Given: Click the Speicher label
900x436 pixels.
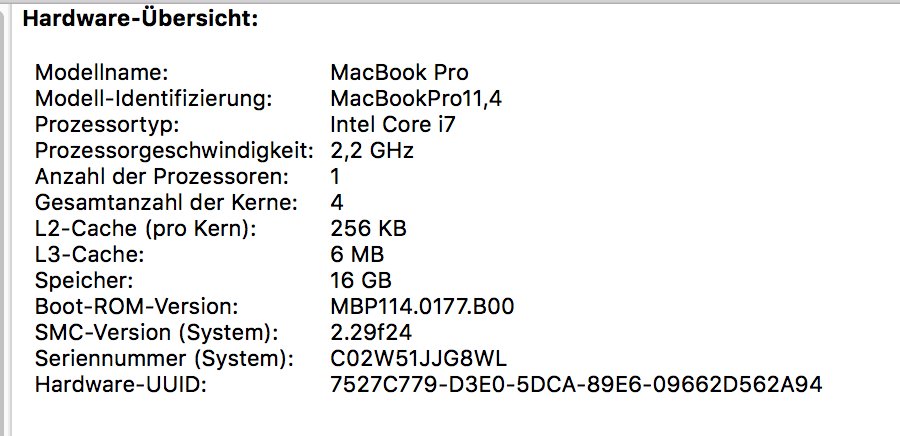Looking at the screenshot, I should click(83, 281).
